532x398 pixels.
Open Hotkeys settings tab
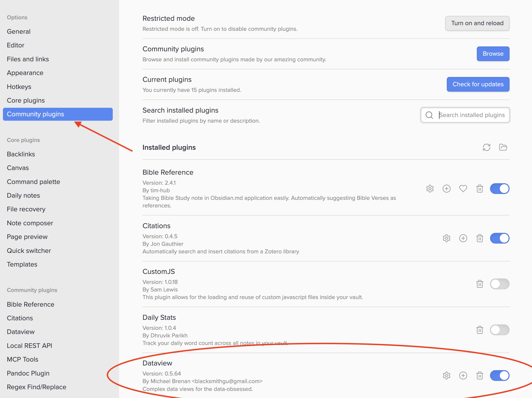pos(58,87)
